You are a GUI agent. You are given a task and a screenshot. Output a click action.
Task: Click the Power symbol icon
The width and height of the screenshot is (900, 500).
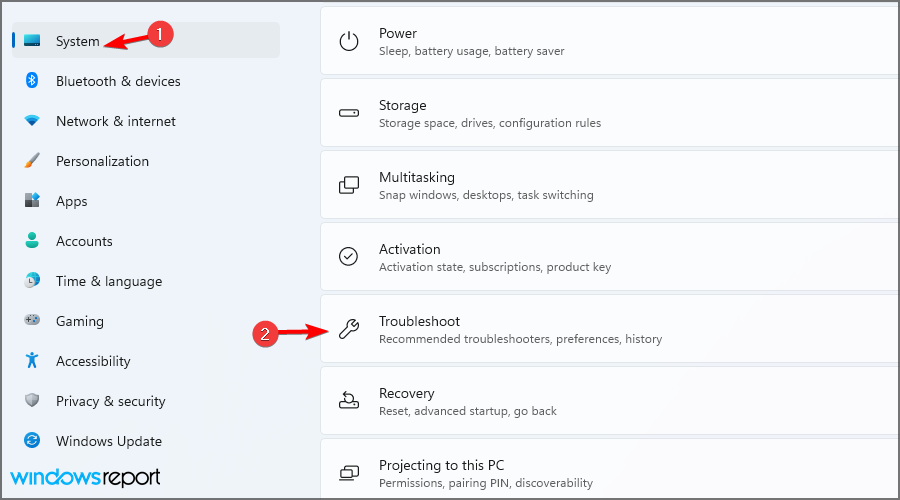click(x=349, y=41)
